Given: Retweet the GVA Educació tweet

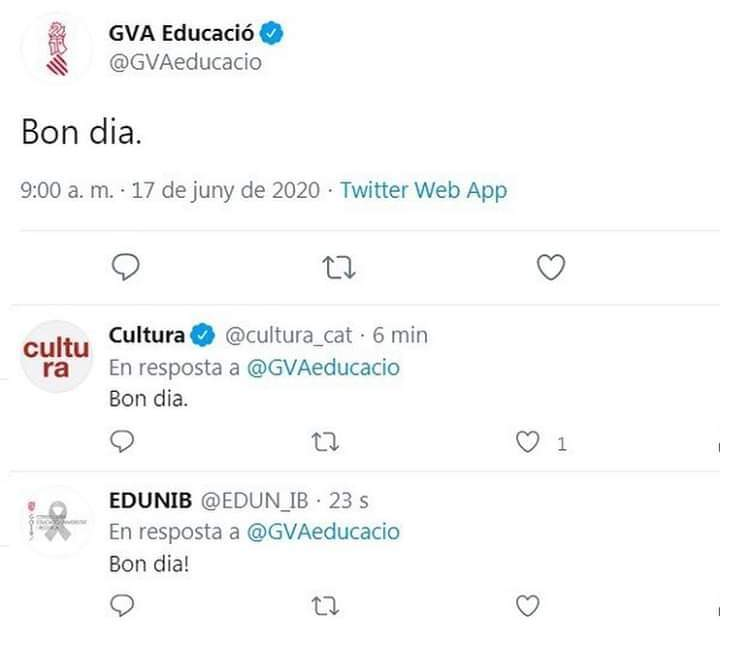Looking at the screenshot, I should (x=342, y=267).
